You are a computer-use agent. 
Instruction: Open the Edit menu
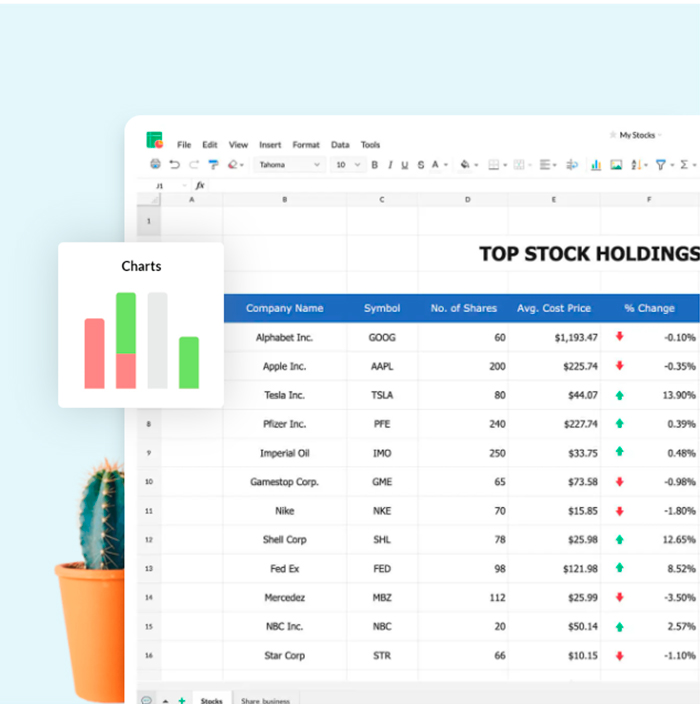(210, 145)
